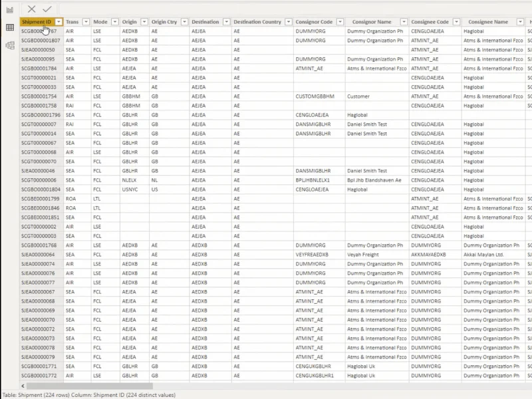Commit formula with the checkmark icon
This screenshot has width=532, height=399.
point(47,9)
